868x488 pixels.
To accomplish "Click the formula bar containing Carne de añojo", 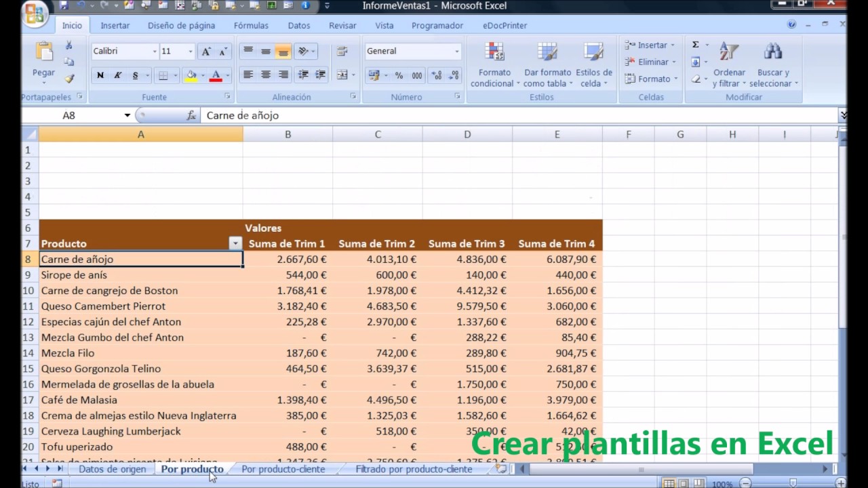I will 519,116.
